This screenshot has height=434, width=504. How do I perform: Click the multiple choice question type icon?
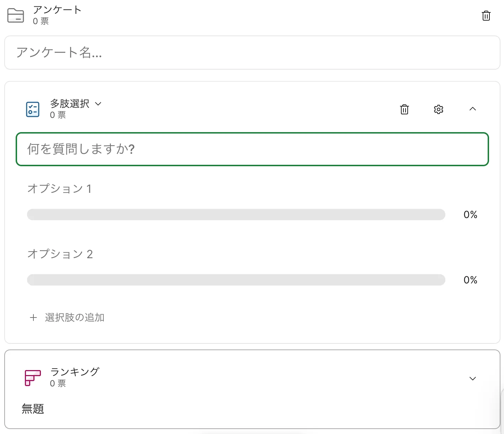tap(33, 109)
